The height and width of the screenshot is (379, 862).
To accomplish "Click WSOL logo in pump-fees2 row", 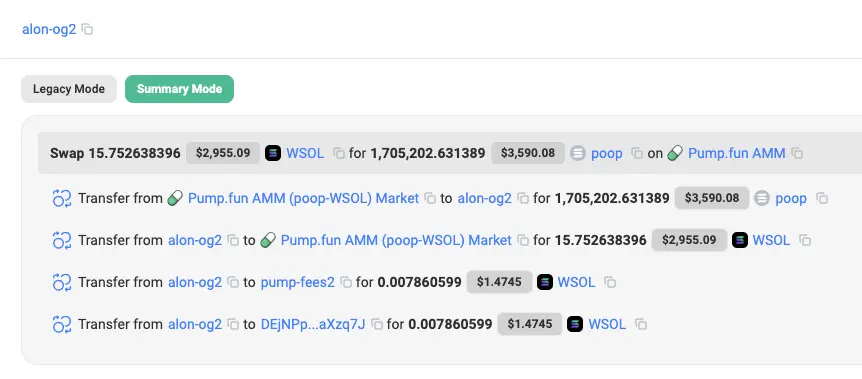I will [545, 282].
